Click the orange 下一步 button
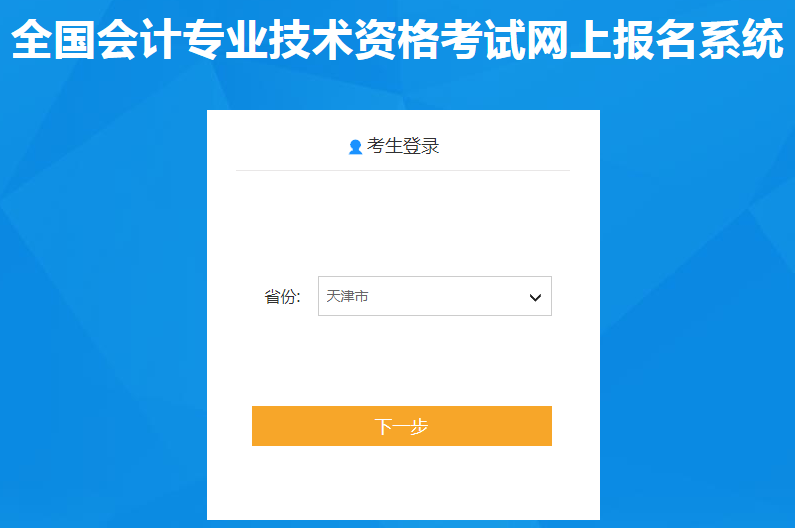 pos(402,426)
